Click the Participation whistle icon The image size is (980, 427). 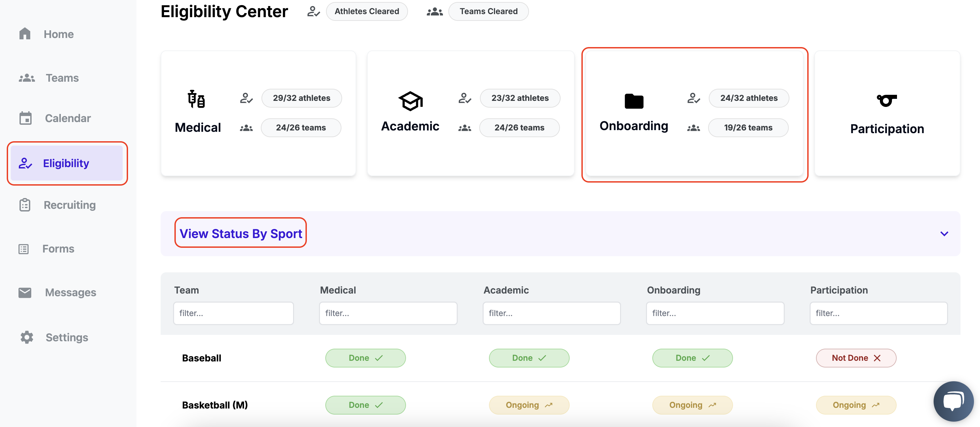pyautogui.click(x=887, y=100)
